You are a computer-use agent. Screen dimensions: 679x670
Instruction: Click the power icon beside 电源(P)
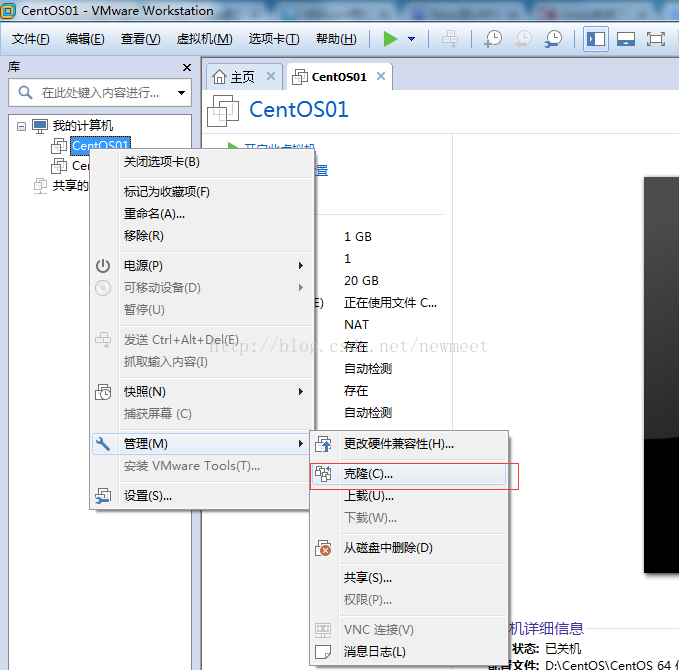103,265
